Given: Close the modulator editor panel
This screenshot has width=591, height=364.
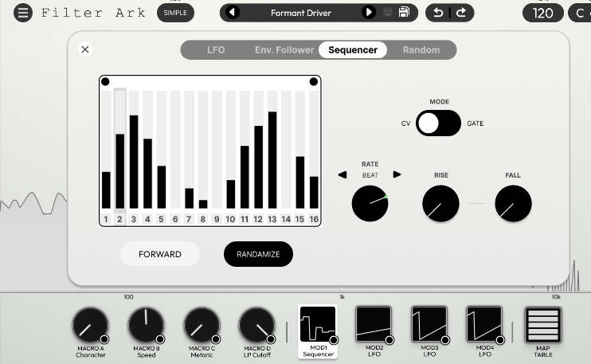Looking at the screenshot, I should pos(85,49).
